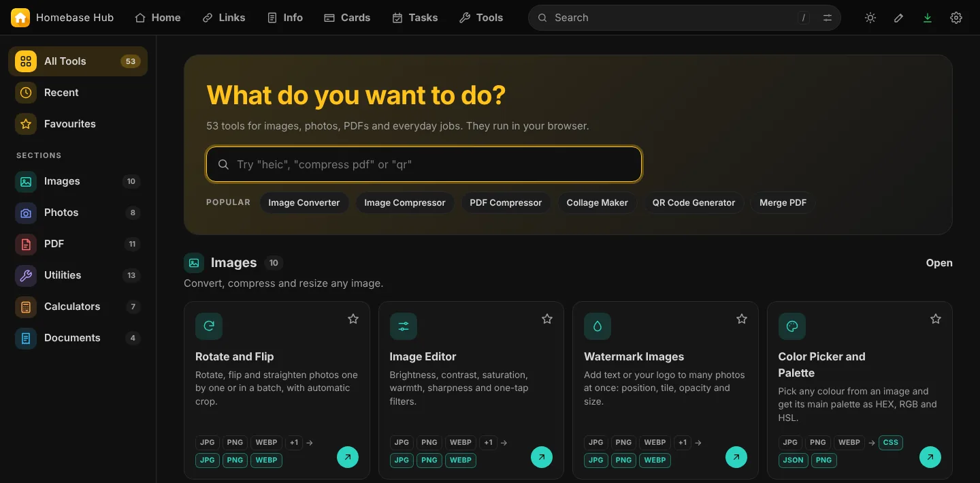Click the Image Converter popular chip
This screenshot has width=980, height=483.
[x=304, y=202]
